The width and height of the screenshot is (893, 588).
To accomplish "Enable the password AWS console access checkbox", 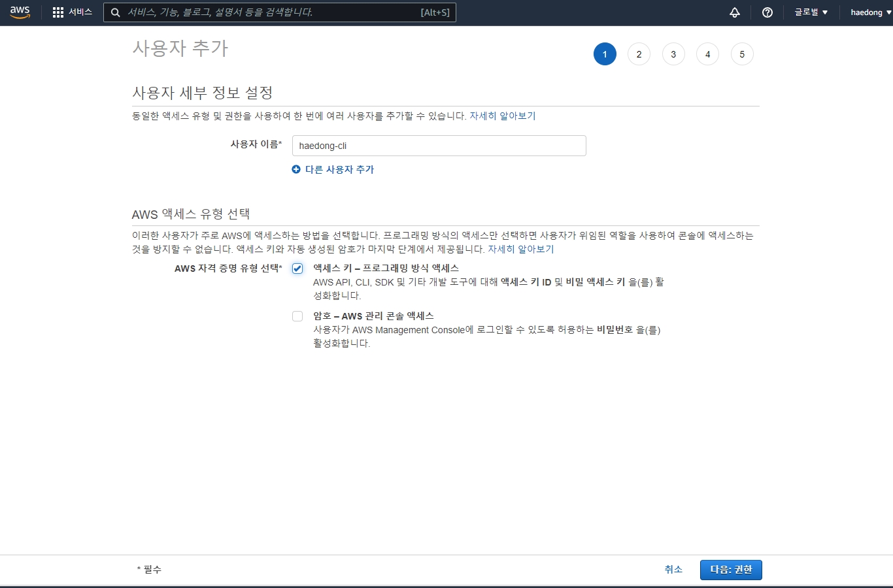I will tap(297, 316).
